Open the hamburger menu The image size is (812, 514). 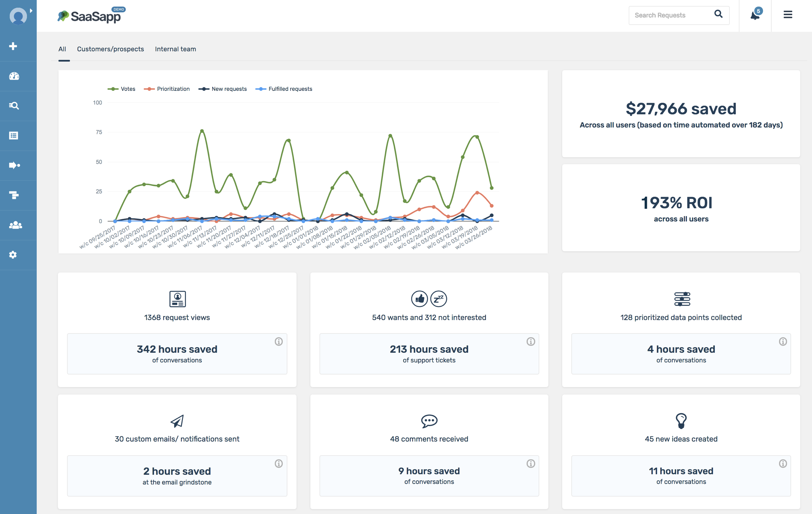[788, 15]
